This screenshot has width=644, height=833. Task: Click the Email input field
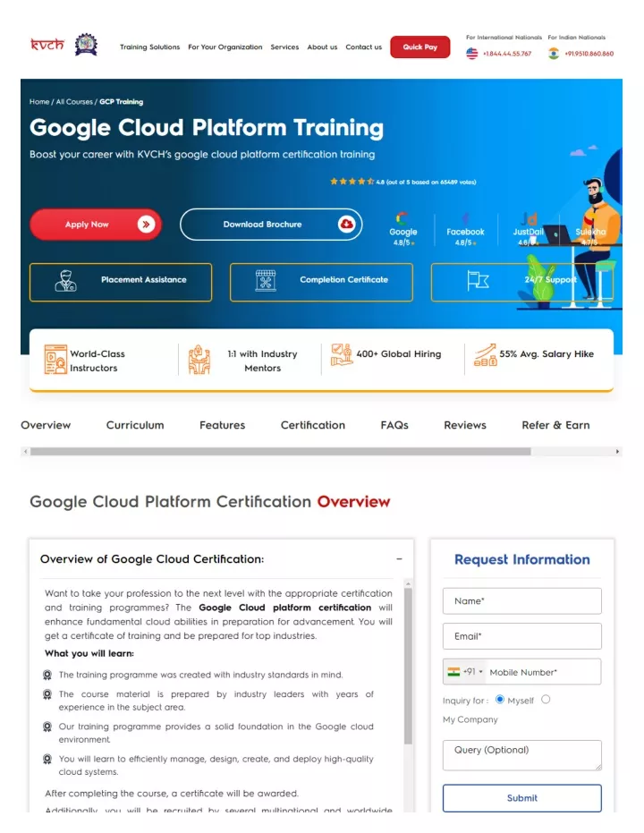tap(521, 636)
